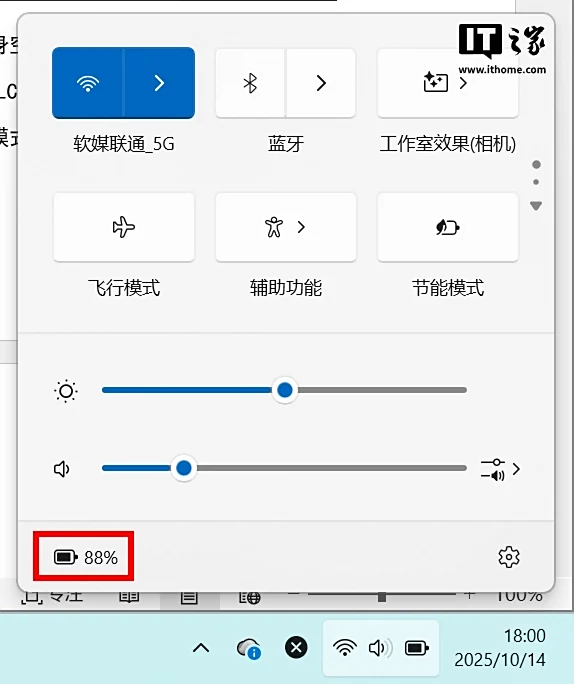Open Studio Effects camera tile
This screenshot has width=574, height=684.
pos(448,83)
